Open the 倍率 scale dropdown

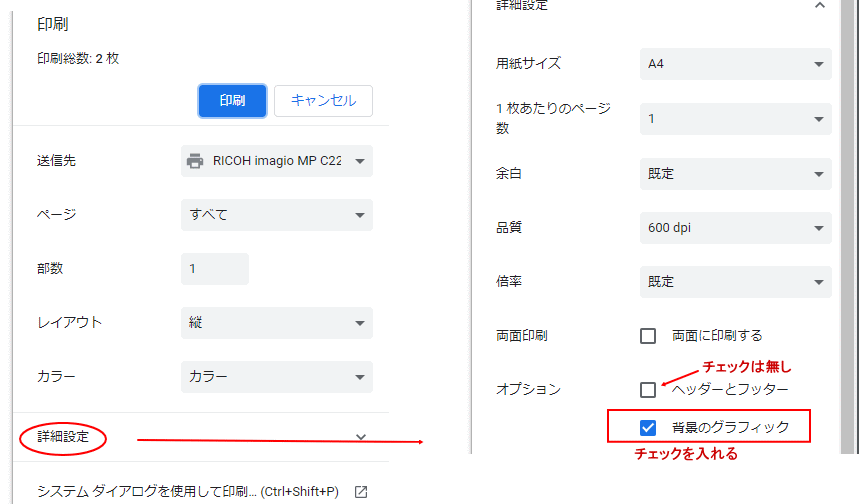point(735,282)
